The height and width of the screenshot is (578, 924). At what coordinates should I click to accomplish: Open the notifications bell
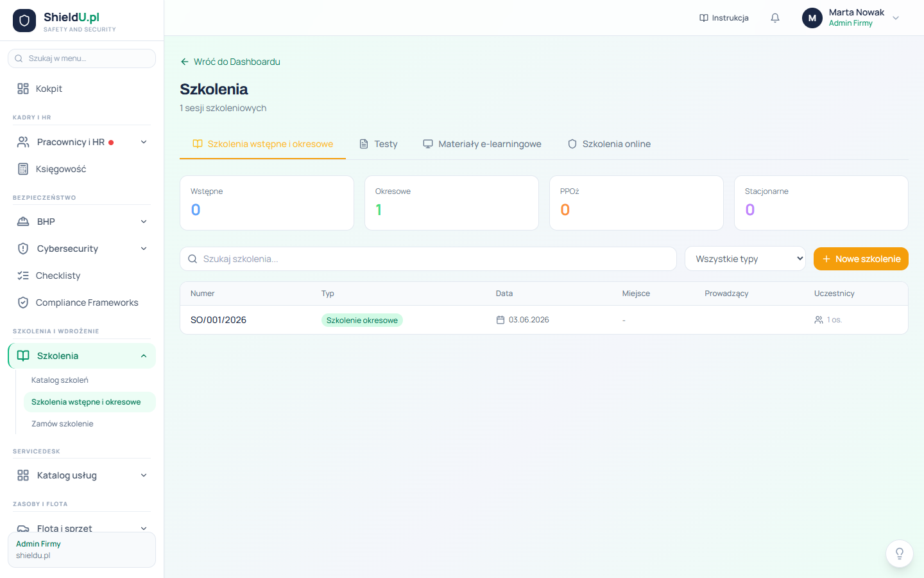click(775, 18)
